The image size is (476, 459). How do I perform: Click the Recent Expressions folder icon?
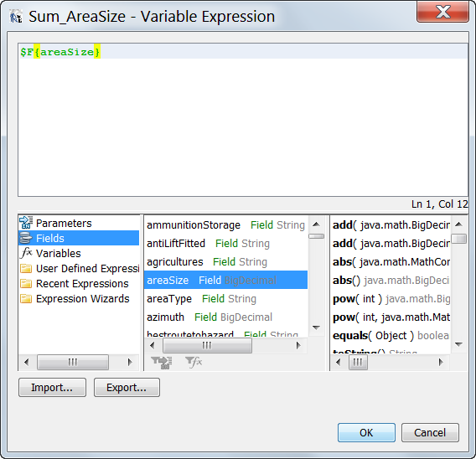[26, 284]
